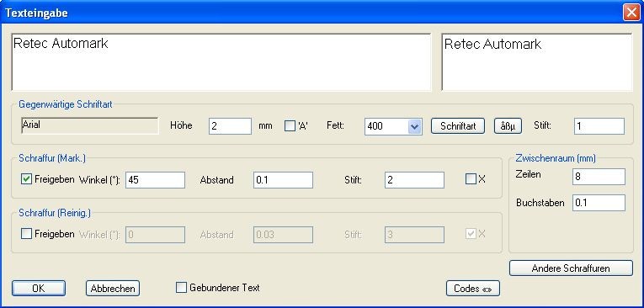Tick the X checkbox in Schraffur (Mark.)
This screenshot has height=308, width=644.
tap(471, 179)
